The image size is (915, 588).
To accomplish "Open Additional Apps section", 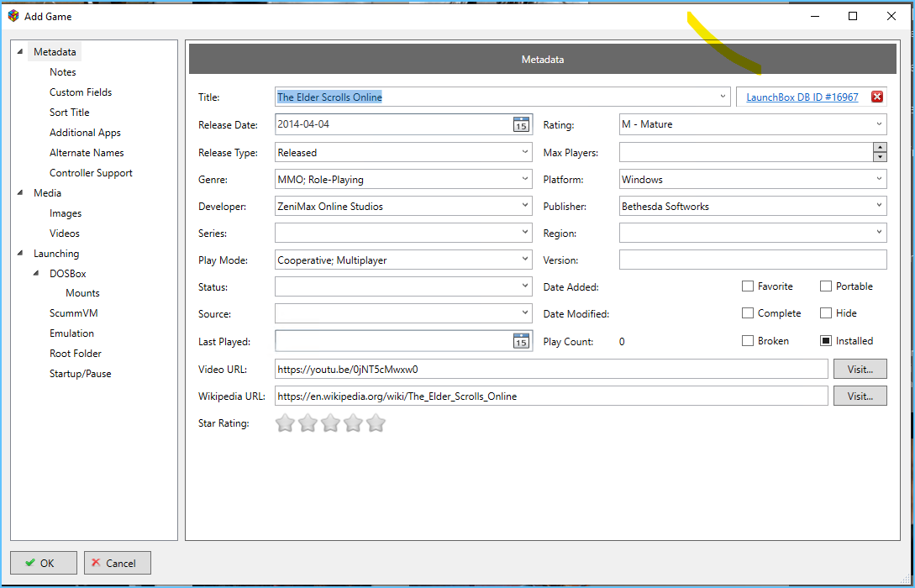I will pos(85,133).
